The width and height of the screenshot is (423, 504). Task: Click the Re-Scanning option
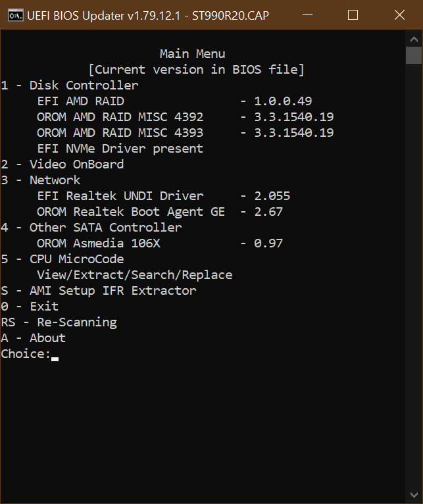59,322
